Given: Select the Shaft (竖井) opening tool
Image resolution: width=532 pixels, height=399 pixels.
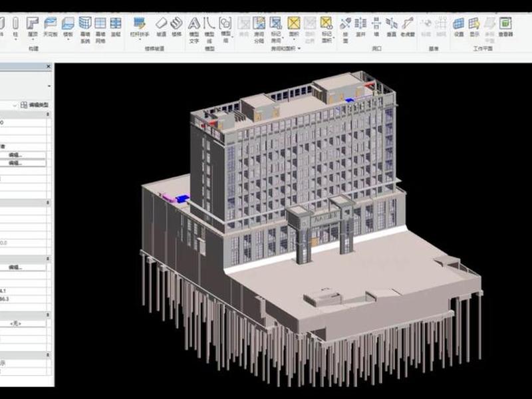Looking at the screenshot, I should [x=360, y=27].
